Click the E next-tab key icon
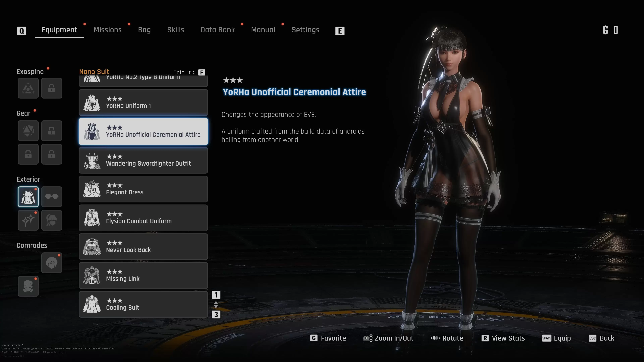The image size is (644, 362). click(340, 31)
